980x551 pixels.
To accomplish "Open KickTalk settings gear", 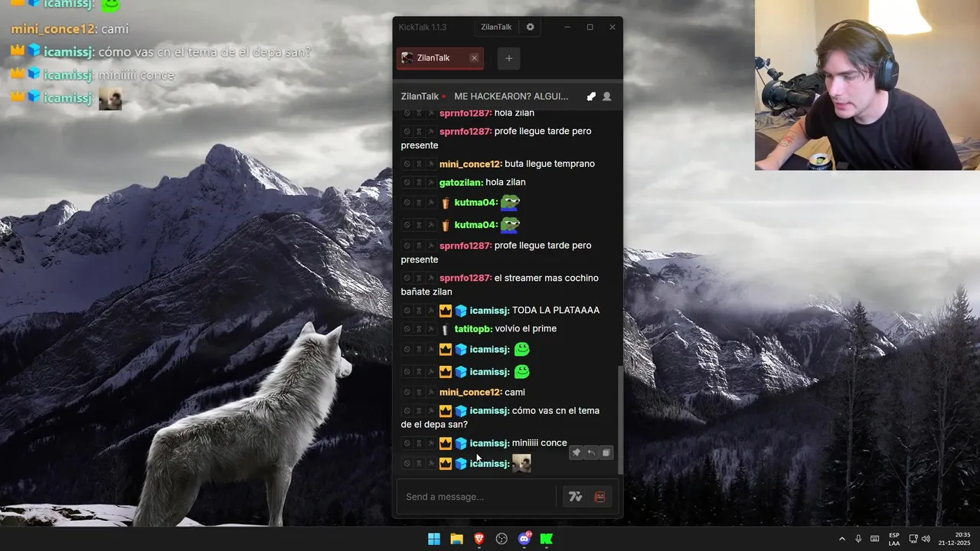I will (x=530, y=27).
